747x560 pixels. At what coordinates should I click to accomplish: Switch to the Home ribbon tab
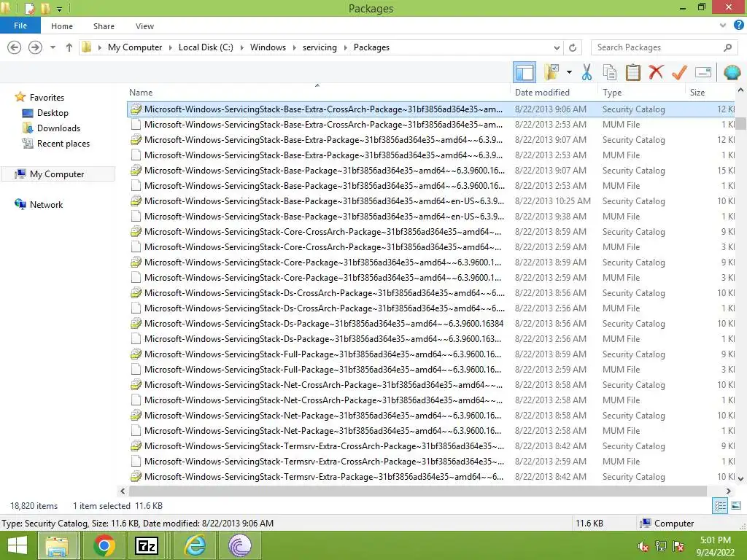click(x=62, y=26)
